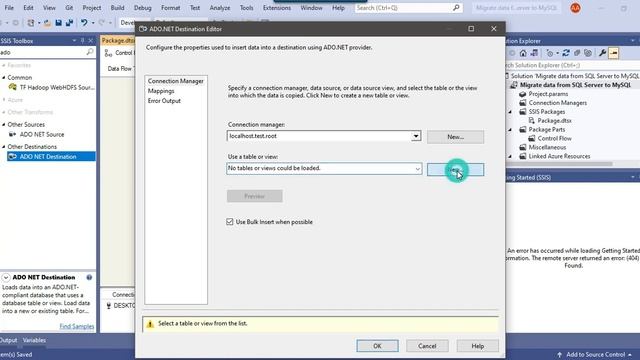The height and width of the screenshot is (360, 640).
Task: Click Collapse All icon in Solution Explorer
Action: tap(577, 53)
